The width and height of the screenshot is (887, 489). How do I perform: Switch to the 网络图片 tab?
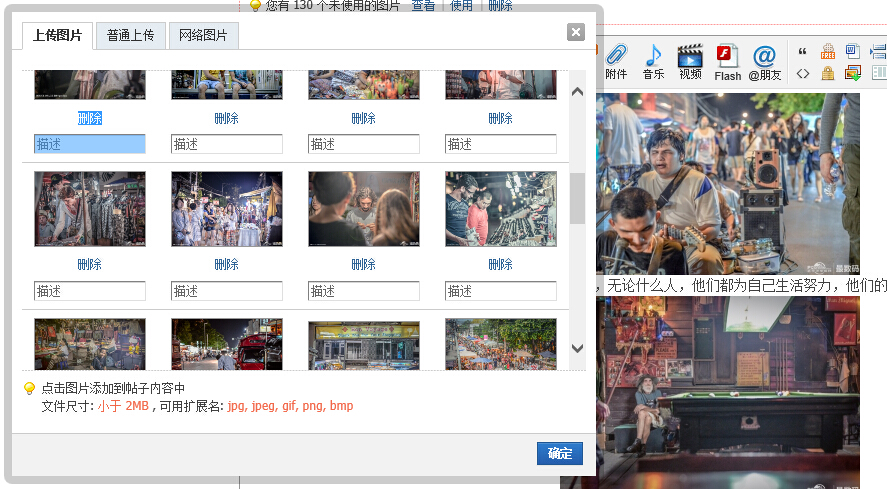[203, 36]
